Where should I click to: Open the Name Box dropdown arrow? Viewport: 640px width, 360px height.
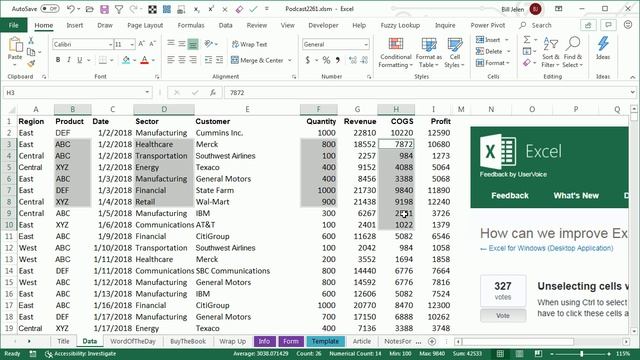pyautogui.click(x=147, y=93)
